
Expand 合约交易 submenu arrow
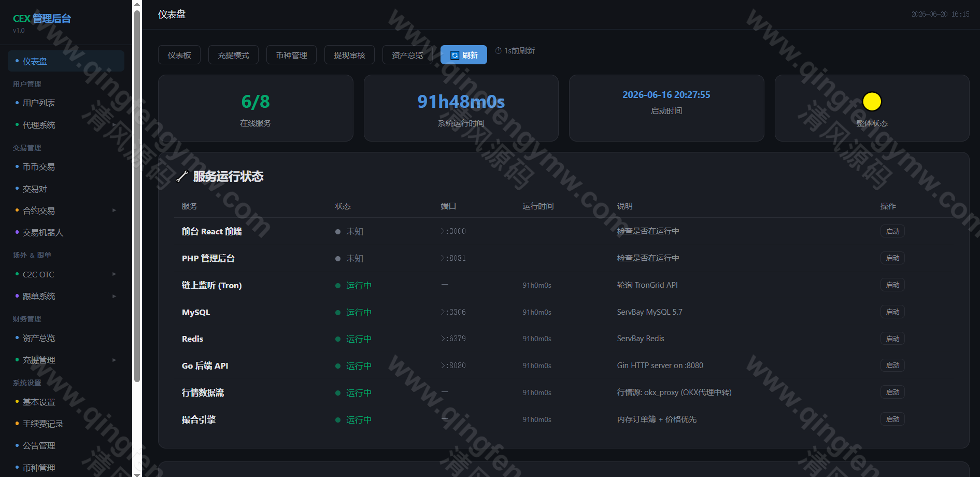tap(114, 211)
